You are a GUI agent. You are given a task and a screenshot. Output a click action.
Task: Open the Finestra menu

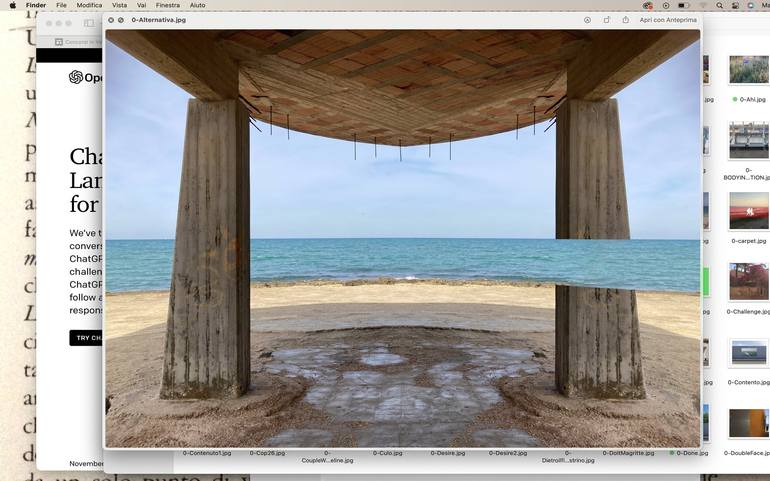[x=167, y=5]
